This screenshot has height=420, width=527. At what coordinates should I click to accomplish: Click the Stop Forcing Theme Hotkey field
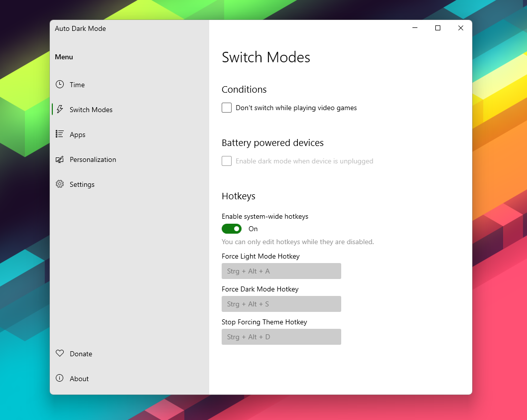click(281, 337)
